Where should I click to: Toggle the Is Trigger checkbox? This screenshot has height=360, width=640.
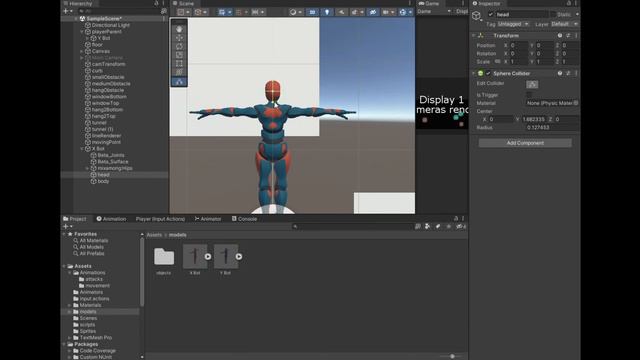(529, 95)
